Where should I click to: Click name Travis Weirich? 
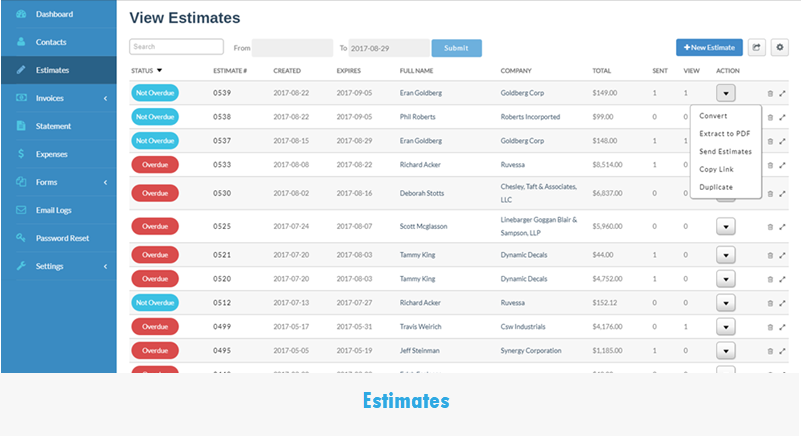tap(420, 327)
